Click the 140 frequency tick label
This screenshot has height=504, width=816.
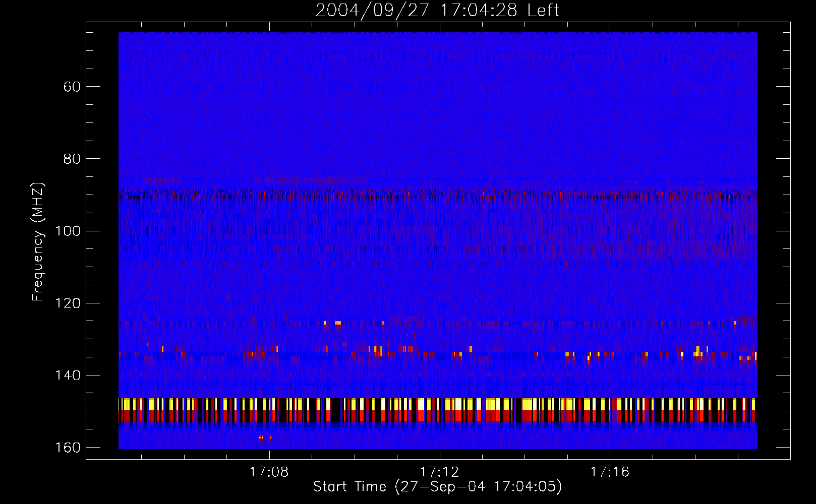click(68, 375)
